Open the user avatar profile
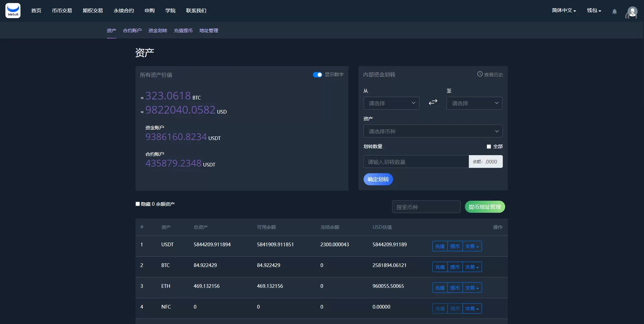Image resolution: width=644 pixels, height=324 pixels. point(632,12)
